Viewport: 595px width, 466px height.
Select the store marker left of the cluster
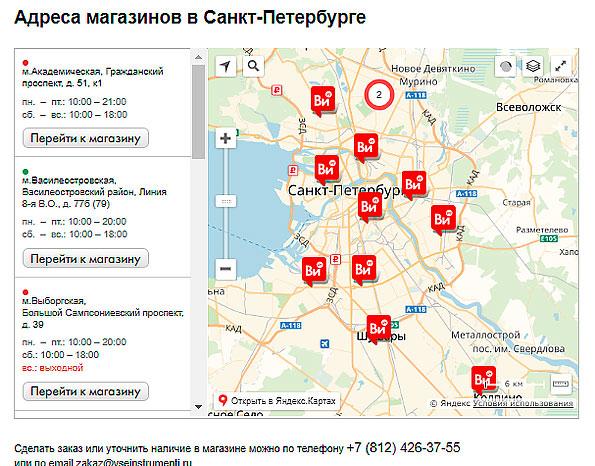click(323, 101)
